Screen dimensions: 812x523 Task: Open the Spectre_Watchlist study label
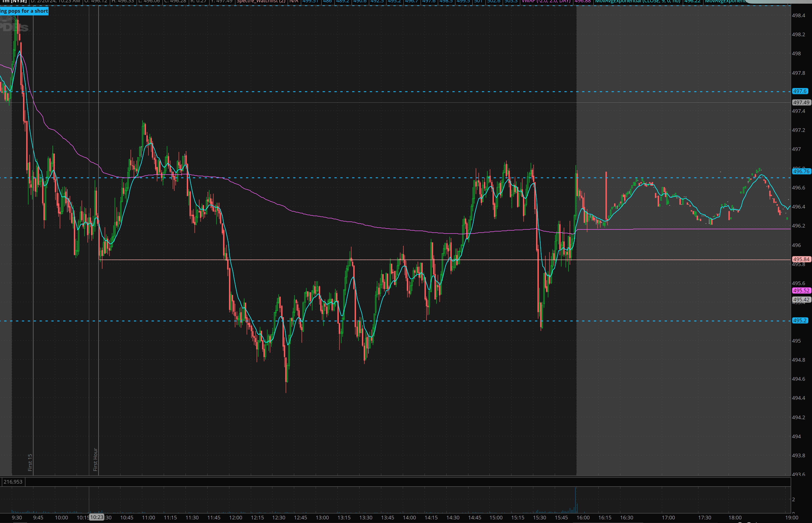tap(261, 1)
